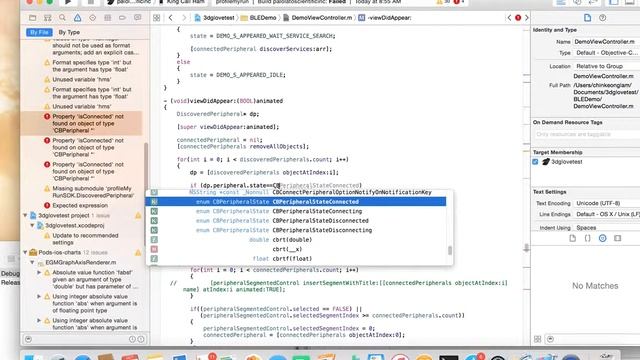Viewport: 640px width, 360px height.
Task: Click 3dglovetest in the jump bar
Action: 215,18
